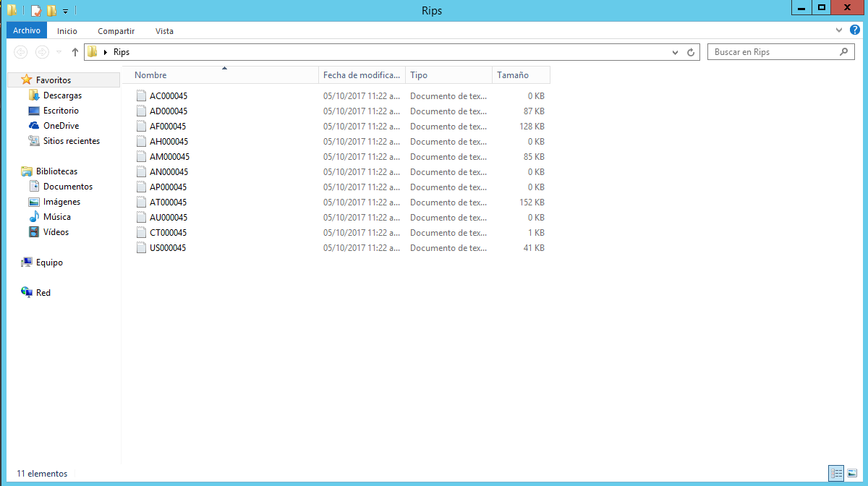Click the search magnifier icon

coord(843,52)
